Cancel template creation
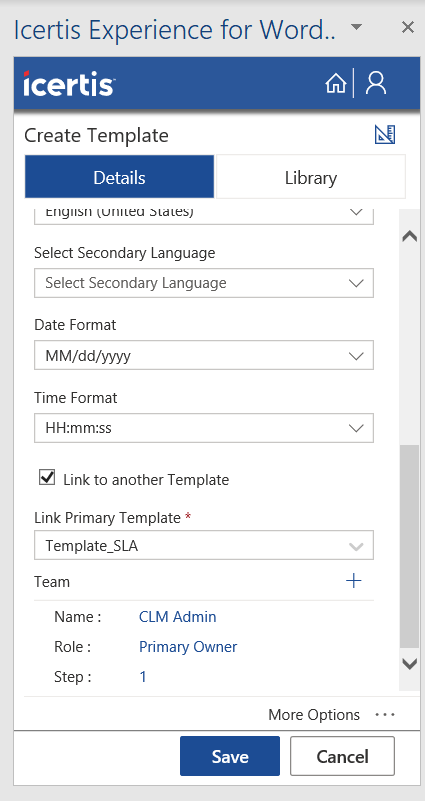The width and height of the screenshot is (425, 801). (342, 756)
